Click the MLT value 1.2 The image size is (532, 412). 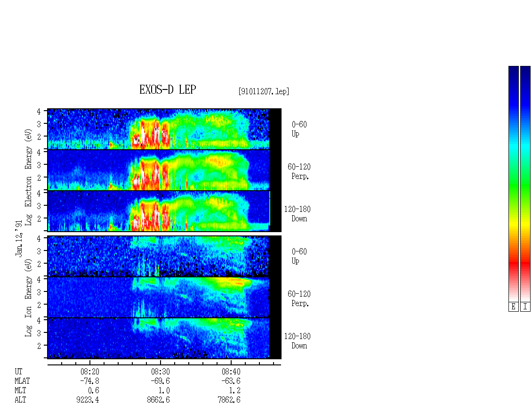(235, 391)
